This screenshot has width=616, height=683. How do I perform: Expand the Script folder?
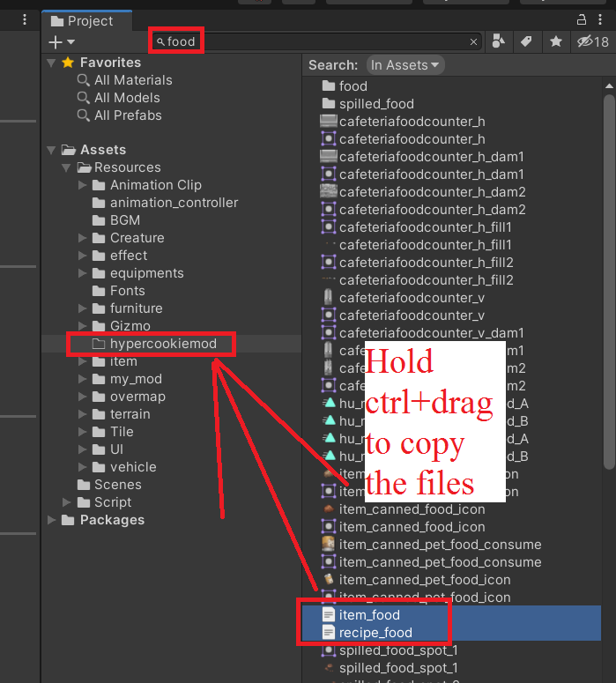[x=67, y=502]
